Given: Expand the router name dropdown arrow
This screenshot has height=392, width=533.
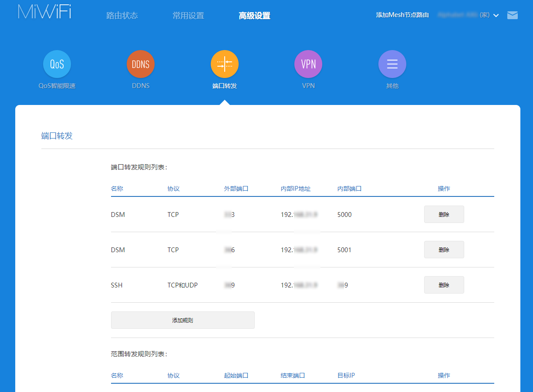Looking at the screenshot, I should pos(496,16).
